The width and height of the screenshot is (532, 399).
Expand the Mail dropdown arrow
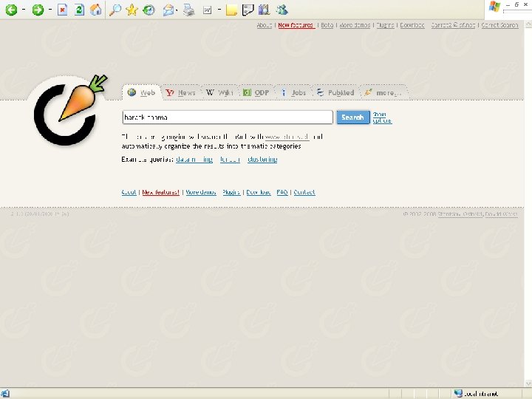177,10
